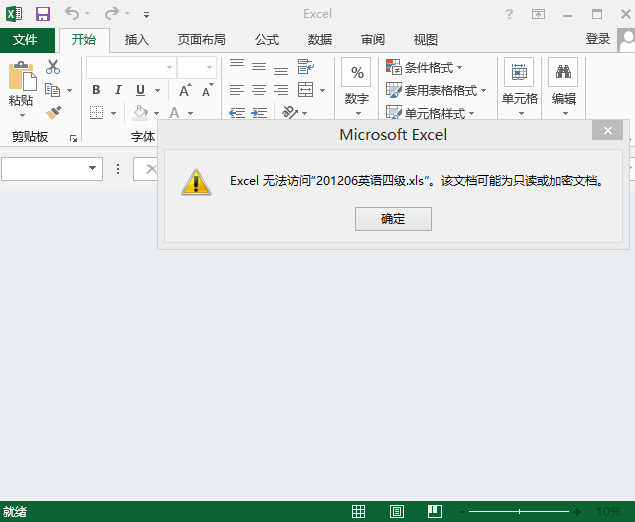Image resolution: width=635 pixels, height=522 pixels.
Task: Toggle Align Right
Action: click(x=281, y=90)
